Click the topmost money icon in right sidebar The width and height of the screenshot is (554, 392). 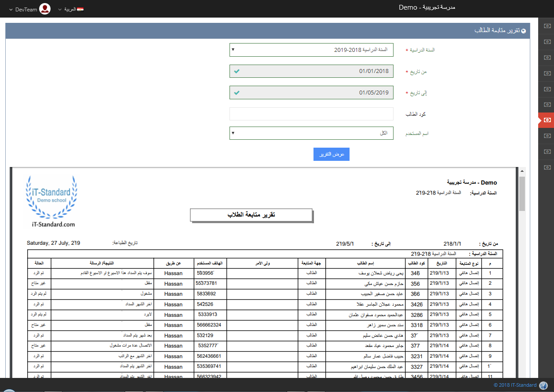[x=547, y=26]
